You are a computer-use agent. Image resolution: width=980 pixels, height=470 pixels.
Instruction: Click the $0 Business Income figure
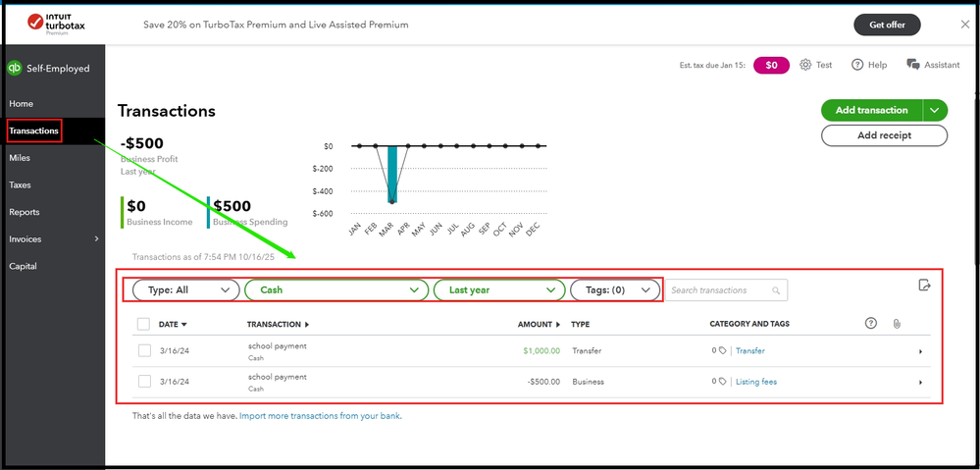pyautogui.click(x=136, y=206)
